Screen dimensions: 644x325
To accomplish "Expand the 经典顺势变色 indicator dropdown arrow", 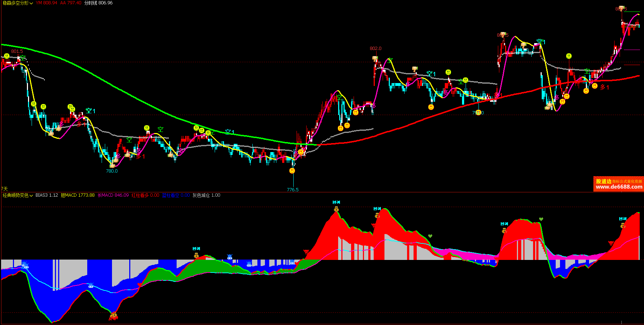I will pos(31,196).
